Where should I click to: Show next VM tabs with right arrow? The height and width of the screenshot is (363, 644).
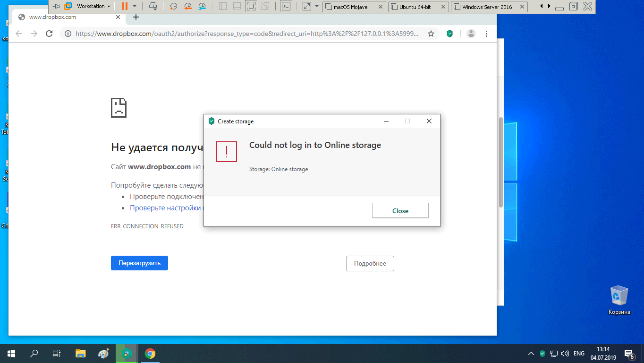click(x=549, y=7)
